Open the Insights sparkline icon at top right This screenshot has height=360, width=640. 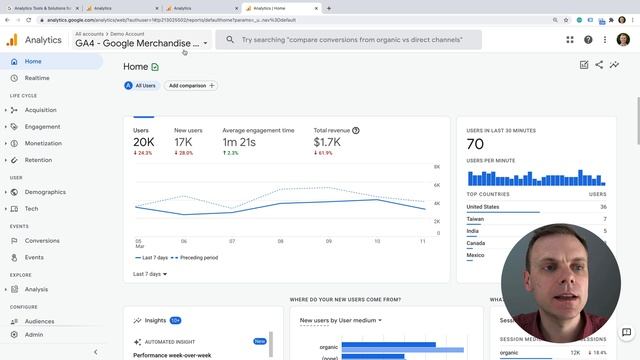[614, 64]
